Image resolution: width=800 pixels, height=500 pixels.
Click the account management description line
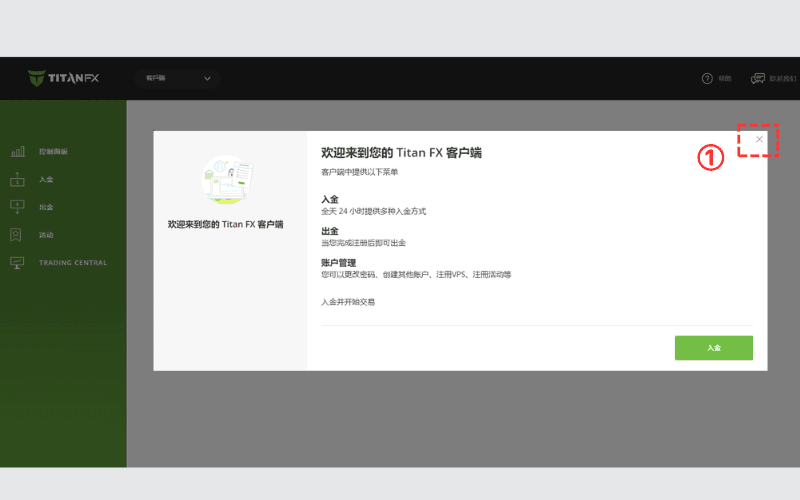416,274
